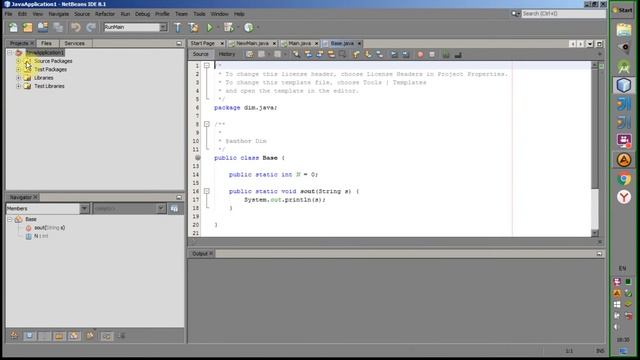Click the Toggle Highlight Search editor icon

[x=331, y=54]
